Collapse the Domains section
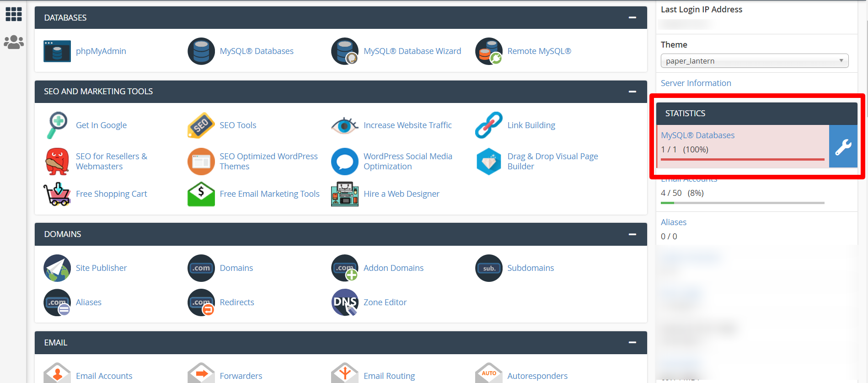Screen dimensions: 868x383 pyautogui.click(x=632, y=234)
